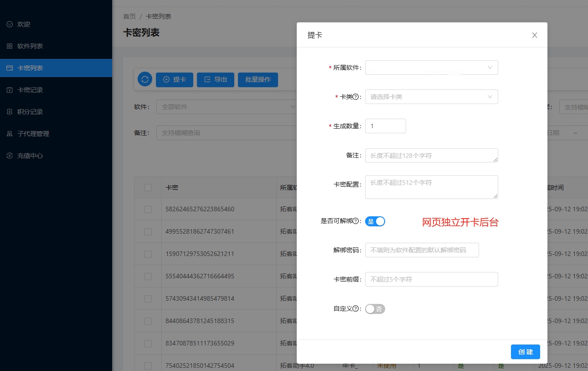Click the help icon beside 卡类 label
Screen dimensions: 588x371
point(356,97)
